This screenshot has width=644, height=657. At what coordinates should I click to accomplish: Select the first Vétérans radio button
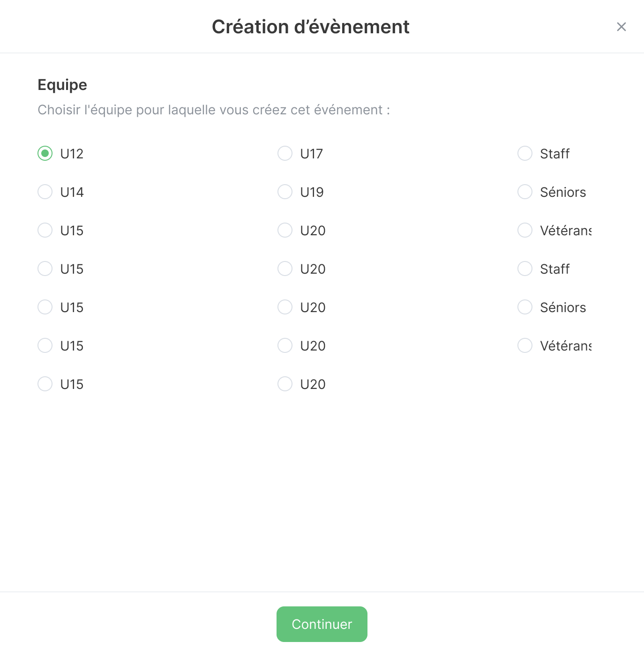point(525,231)
